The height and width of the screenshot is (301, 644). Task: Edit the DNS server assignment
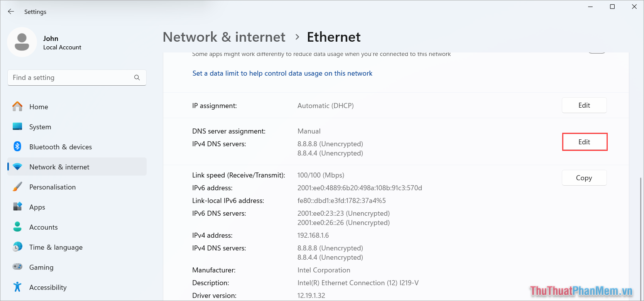(584, 142)
